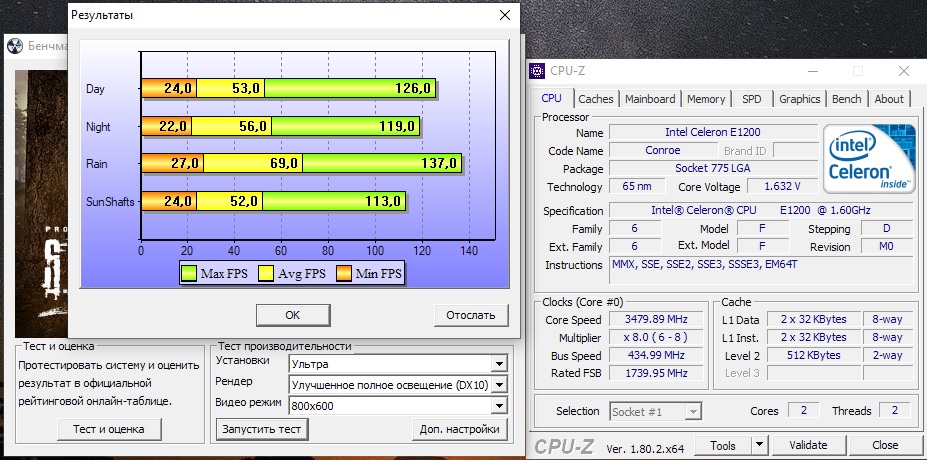This screenshot has height=460, width=927.
Task: Expand the Tools dropdown arrow
Action: tap(759, 445)
